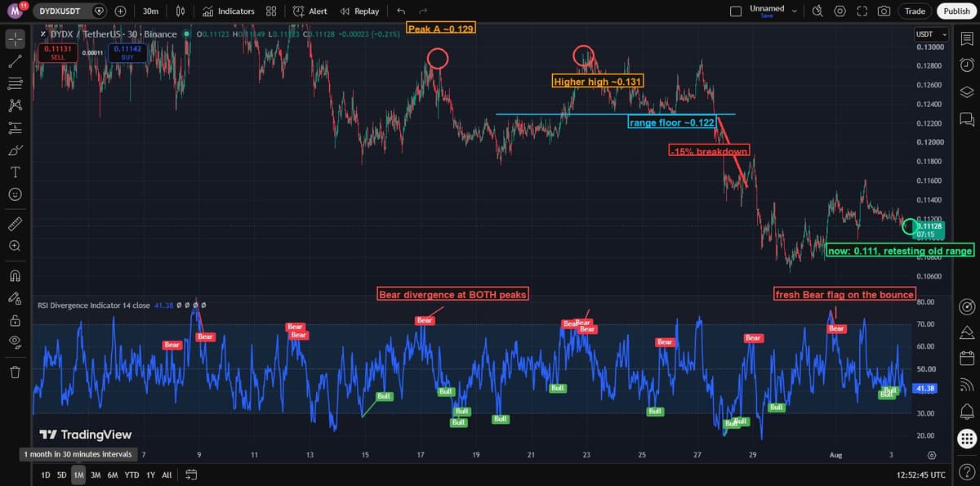Open quick search lightning magnifier

click(x=818, y=11)
